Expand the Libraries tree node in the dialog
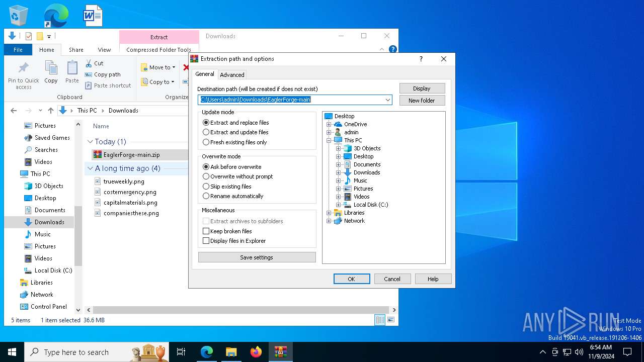 [x=329, y=213]
